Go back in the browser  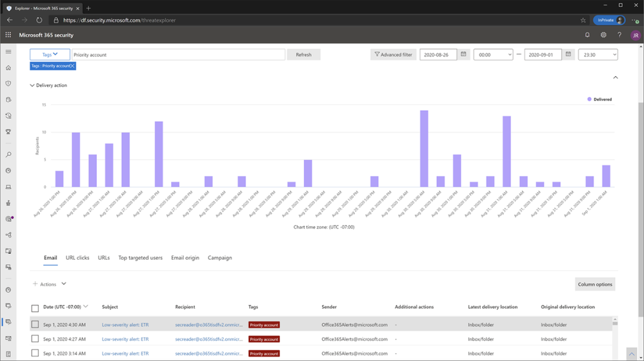coord(10,20)
